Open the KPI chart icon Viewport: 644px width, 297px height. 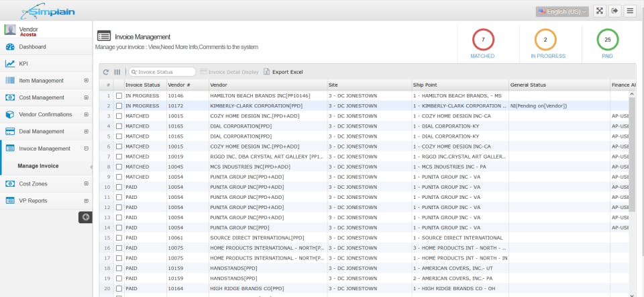coord(10,64)
